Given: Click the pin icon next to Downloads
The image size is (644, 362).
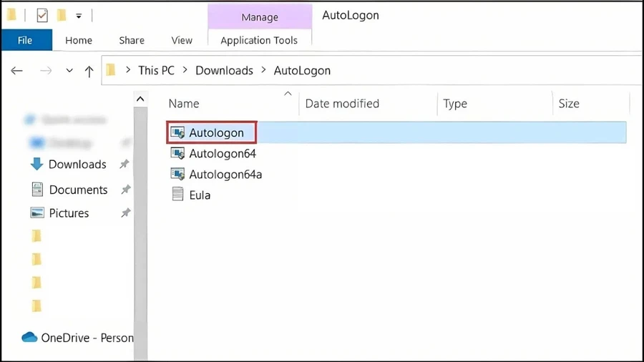Looking at the screenshot, I should click(x=124, y=164).
